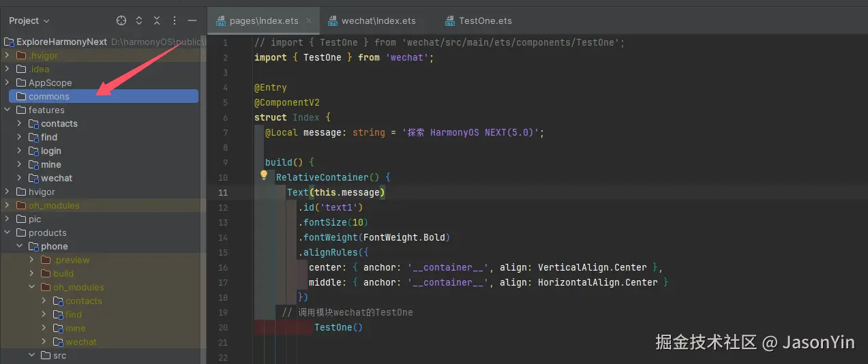
Task: Click the folder icon beside pic
Action: click(21, 219)
